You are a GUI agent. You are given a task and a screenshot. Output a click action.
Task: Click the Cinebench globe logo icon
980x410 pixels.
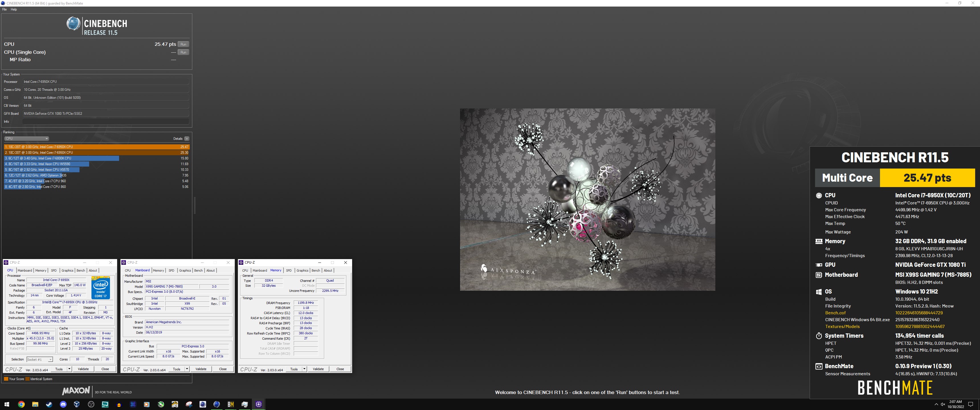[73, 24]
